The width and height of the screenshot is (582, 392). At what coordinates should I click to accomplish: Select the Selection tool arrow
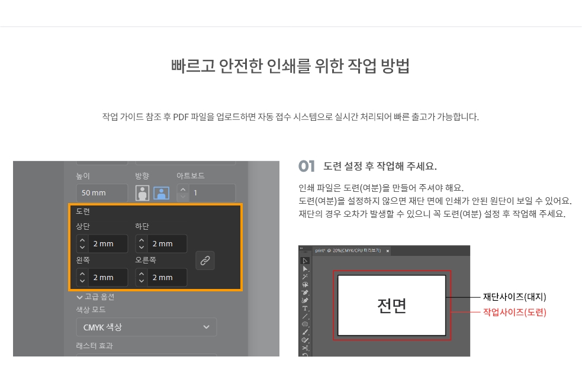305,261
